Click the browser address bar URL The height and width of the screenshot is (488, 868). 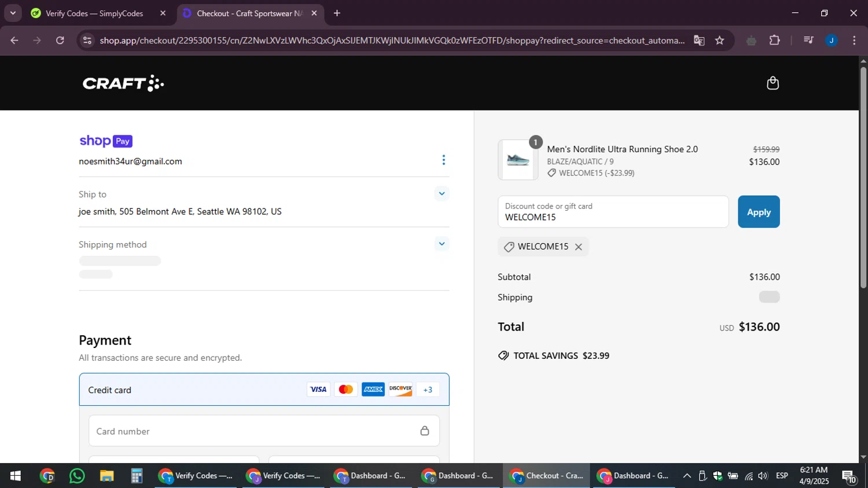pos(392,41)
